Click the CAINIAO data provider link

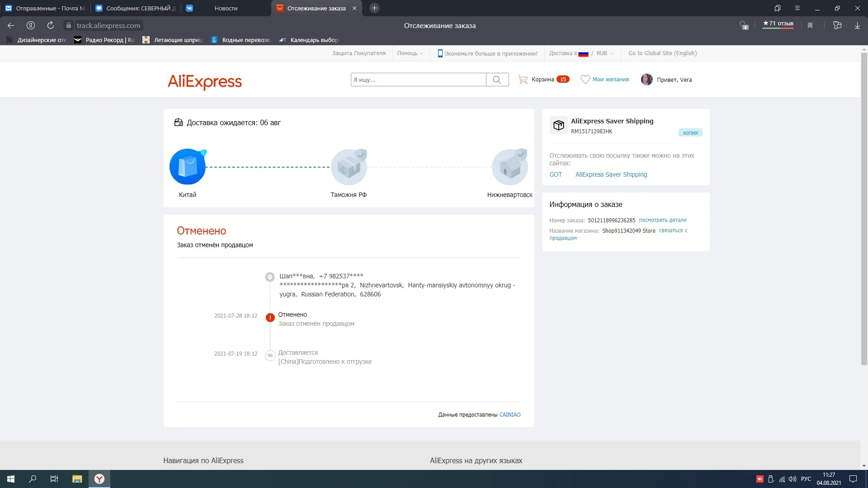[x=509, y=415]
